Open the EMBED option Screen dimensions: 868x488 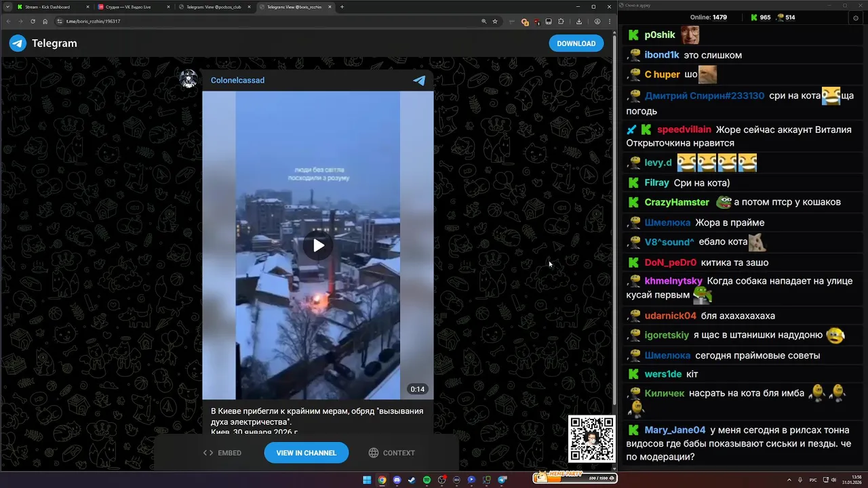[x=222, y=453]
